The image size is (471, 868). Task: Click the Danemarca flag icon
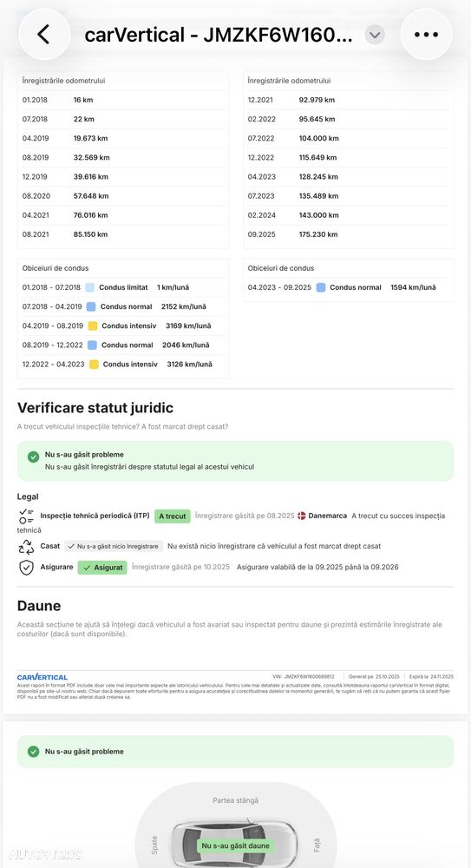pyautogui.click(x=302, y=516)
